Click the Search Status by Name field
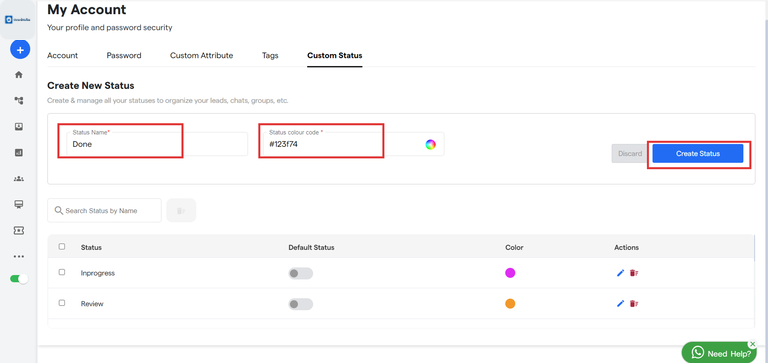This screenshot has width=768, height=363. click(104, 211)
